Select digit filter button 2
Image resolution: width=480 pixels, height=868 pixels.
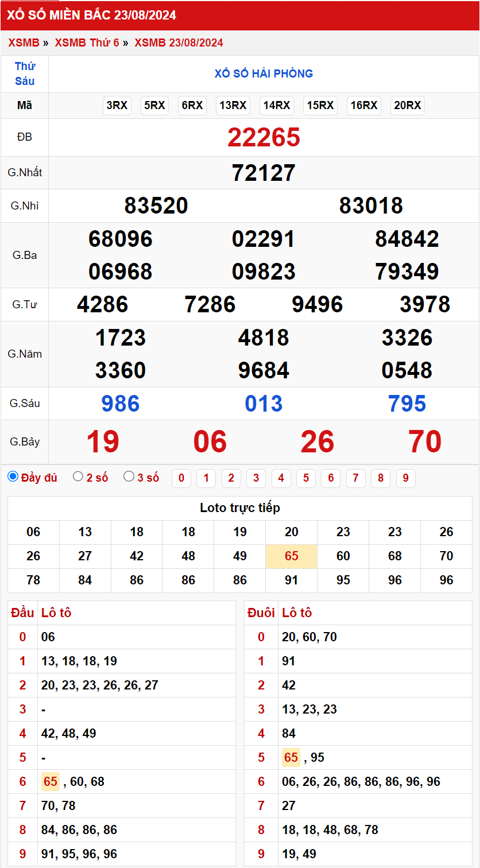point(231,478)
